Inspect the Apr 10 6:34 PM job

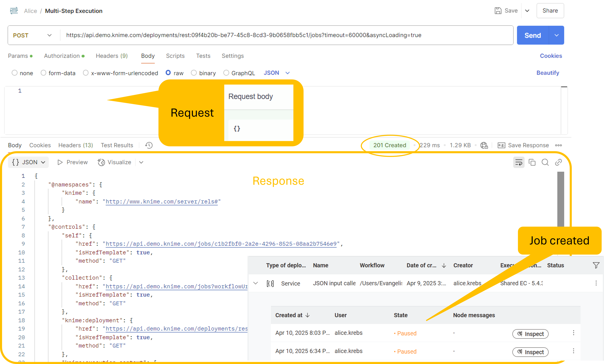tap(530, 352)
